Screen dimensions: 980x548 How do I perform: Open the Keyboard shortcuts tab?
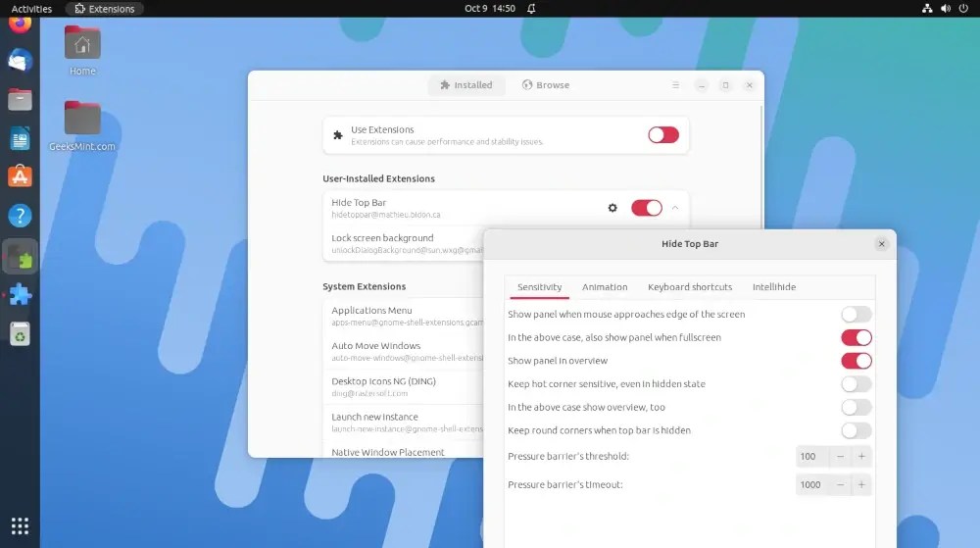pos(689,287)
